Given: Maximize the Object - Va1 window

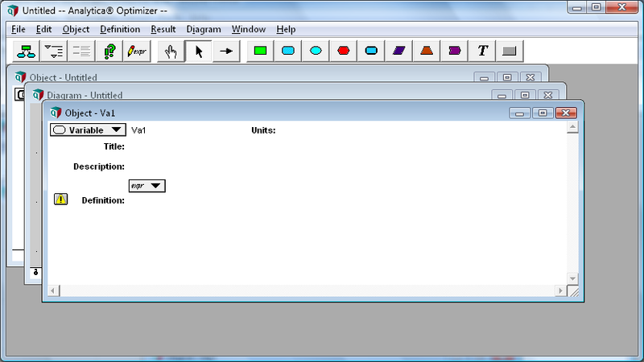Looking at the screenshot, I should 543,113.
